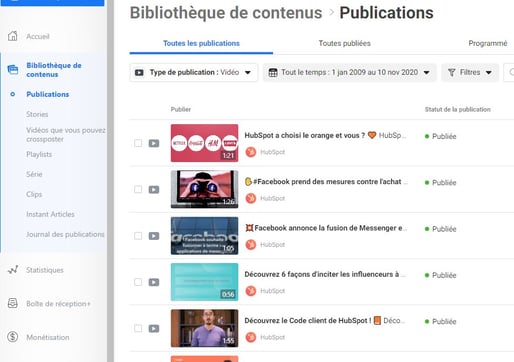
Task: Click HubSpot avatar under Code client post
Action: click(x=251, y=337)
